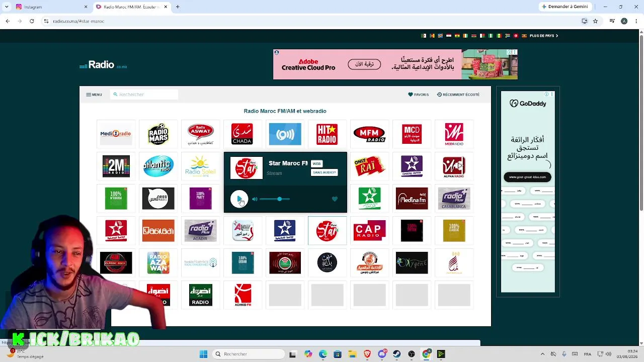Play the Oxygène radio station
This screenshot has height=362, width=644.
412,262
